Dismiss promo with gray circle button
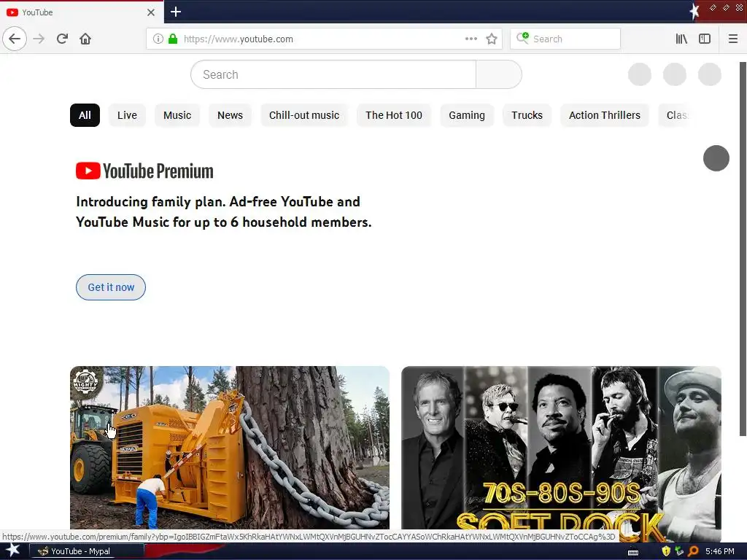This screenshot has width=747, height=560. [716, 158]
